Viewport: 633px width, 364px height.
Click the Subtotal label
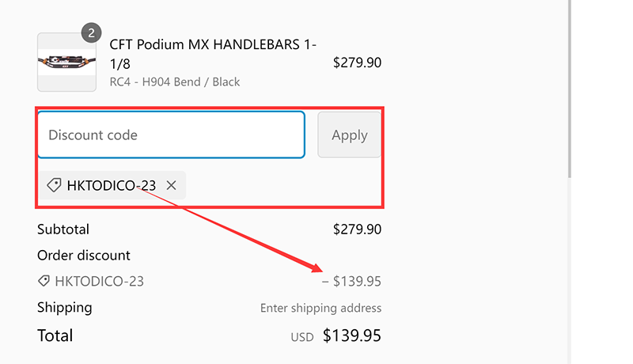[63, 229]
